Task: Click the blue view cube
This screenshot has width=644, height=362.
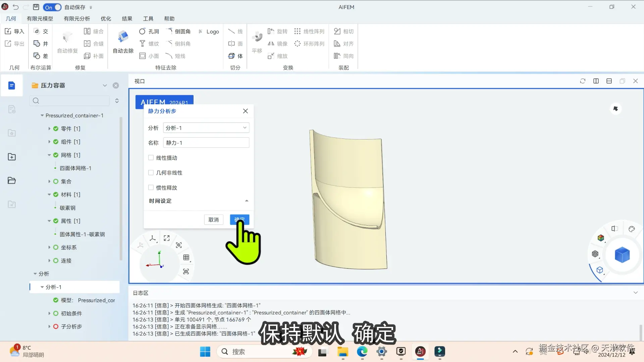Action: (622, 255)
